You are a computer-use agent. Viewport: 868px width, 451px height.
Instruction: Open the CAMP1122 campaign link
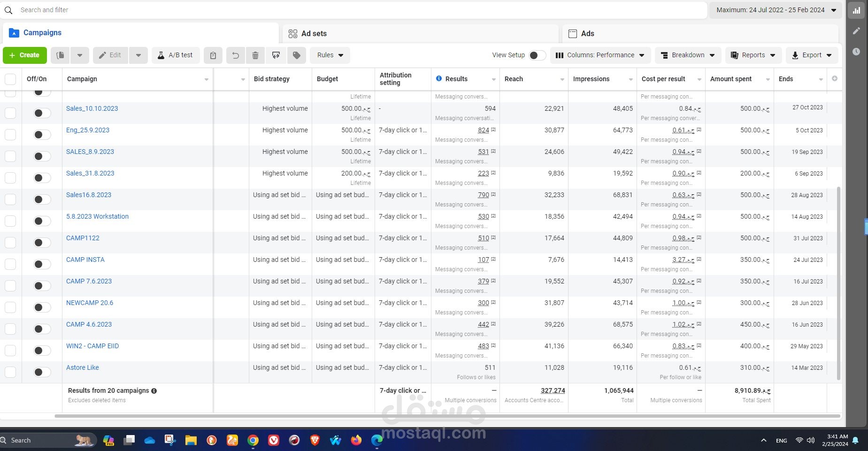point(83,238)
